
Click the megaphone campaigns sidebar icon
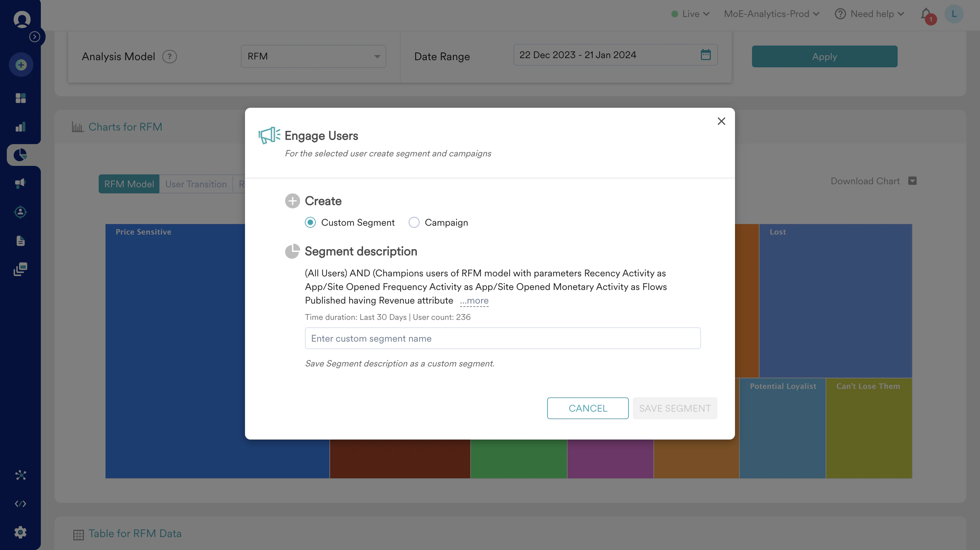click(x=20, y=183)
